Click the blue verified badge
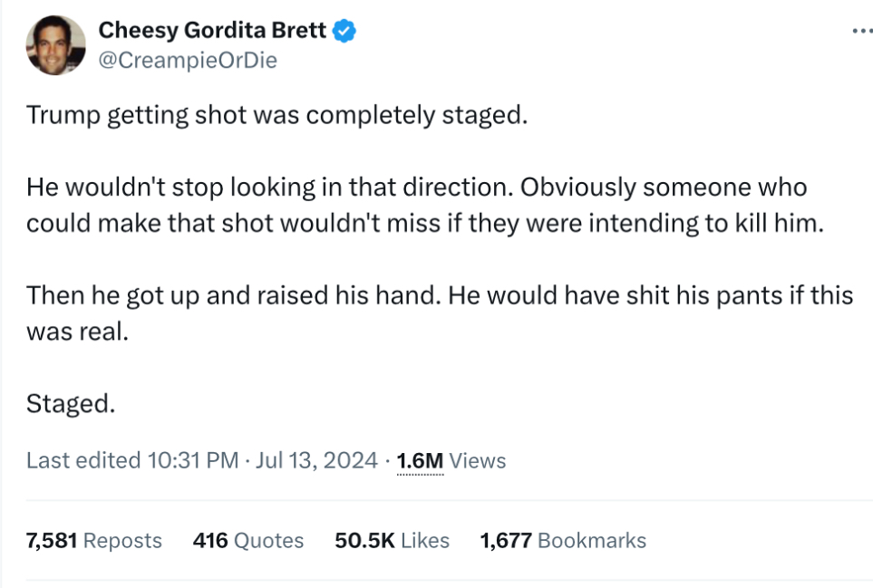 (x=344, y=30)
